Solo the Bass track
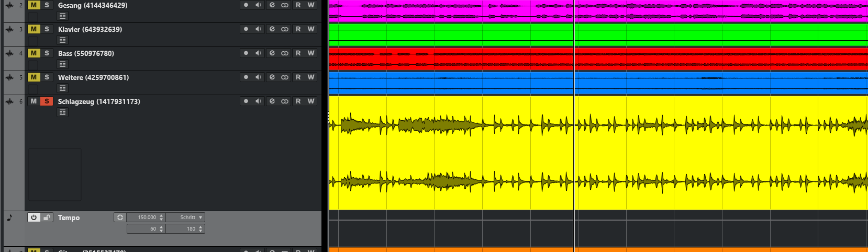Image resolution: width=868 pixels, height=252 pixels. [47, 53]
